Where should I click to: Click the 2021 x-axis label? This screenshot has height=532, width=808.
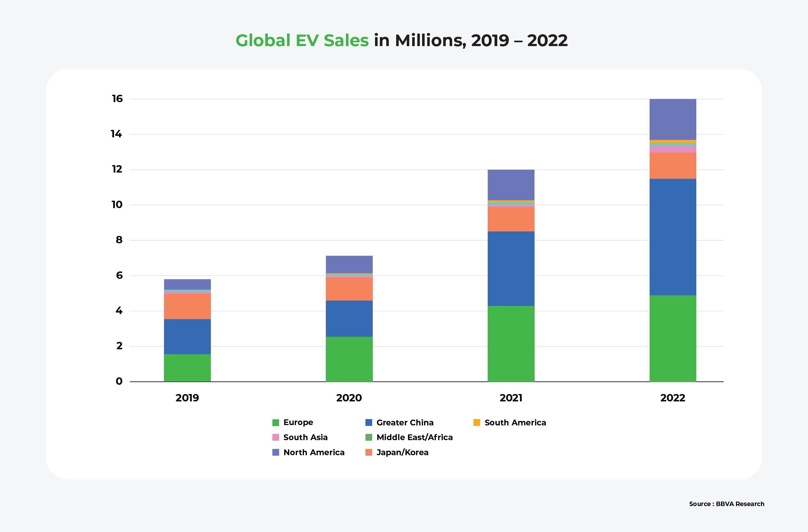pos(511,398)
